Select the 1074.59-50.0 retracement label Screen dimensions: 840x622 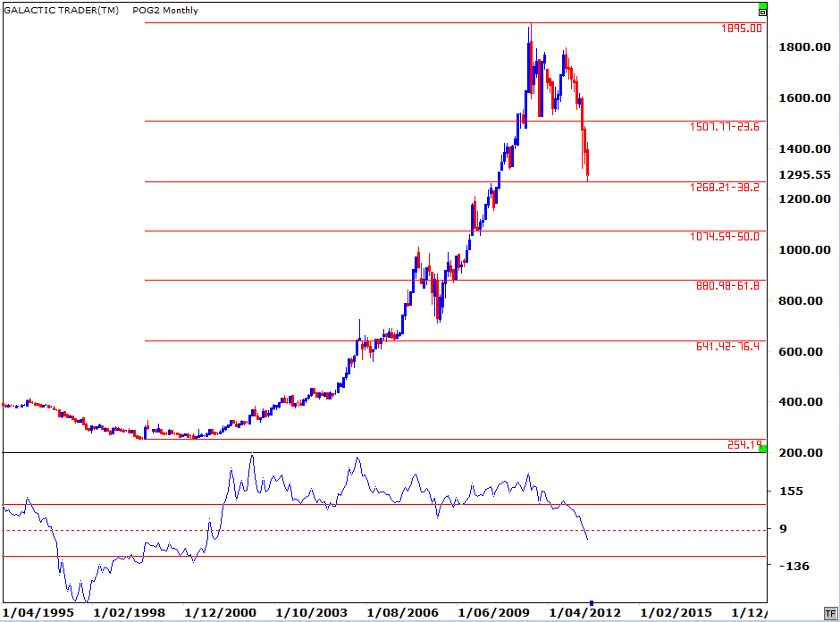click(x=725, y=237)
